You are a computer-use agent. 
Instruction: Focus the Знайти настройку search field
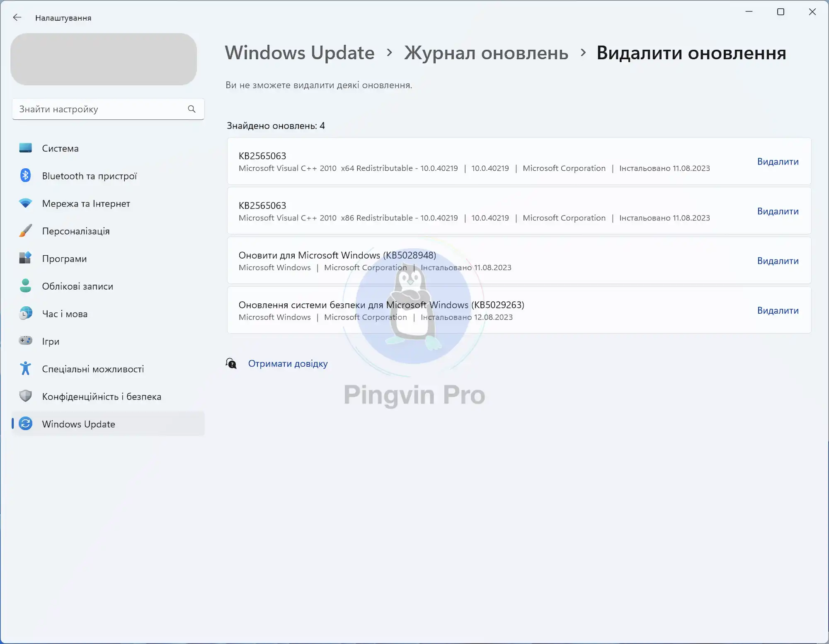tap(108, 109)
